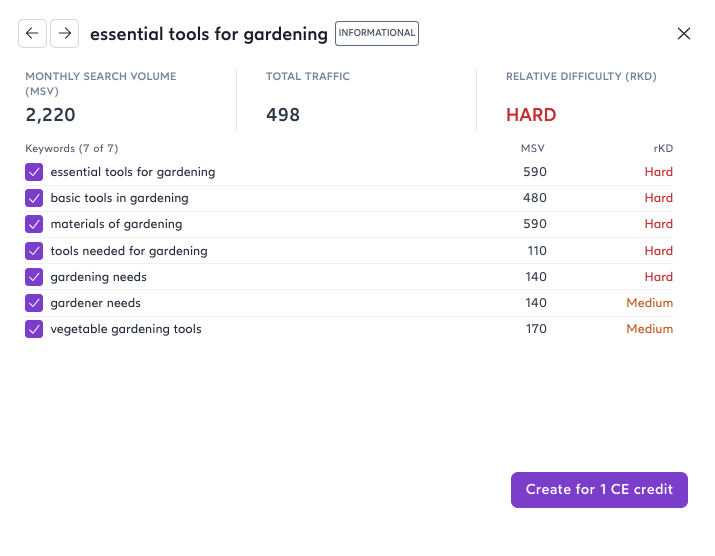The image size is (715, 556).
Task: Click the rKD column header
Action: click(x=663, y=148)
